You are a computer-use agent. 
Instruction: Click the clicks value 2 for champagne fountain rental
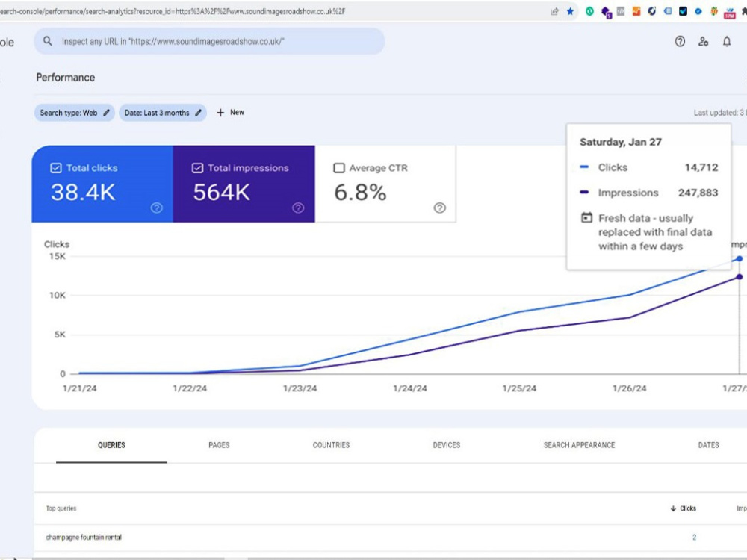(694, 538)
